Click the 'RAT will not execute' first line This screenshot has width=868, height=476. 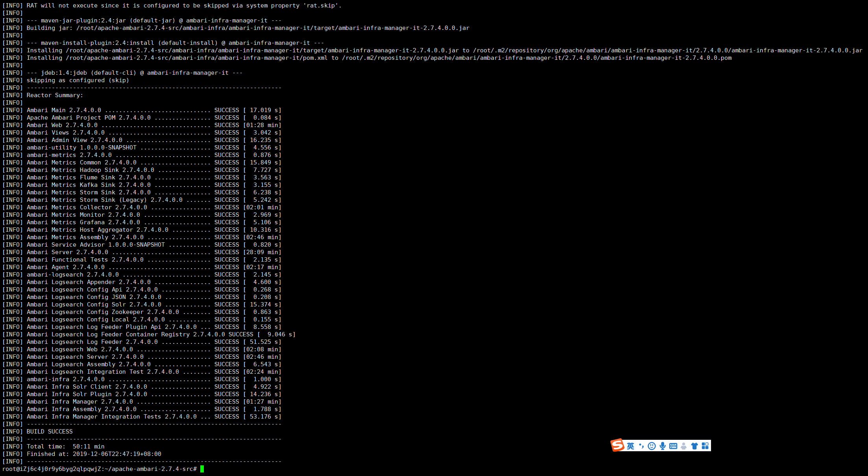[172, 6]
